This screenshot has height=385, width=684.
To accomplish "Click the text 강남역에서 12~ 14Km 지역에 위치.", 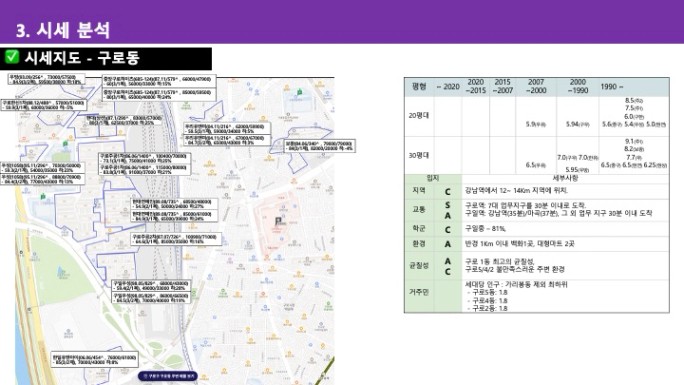I will 516,191.
